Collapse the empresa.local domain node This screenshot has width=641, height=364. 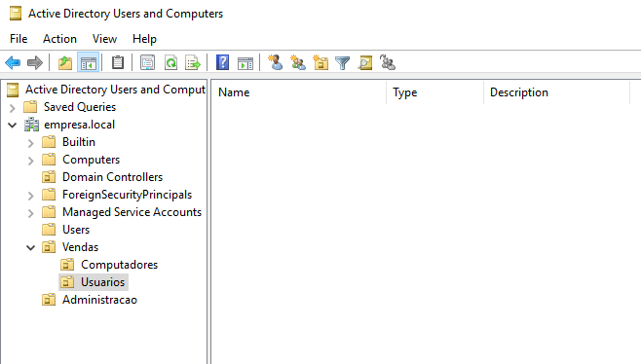(x=13, y=125)
